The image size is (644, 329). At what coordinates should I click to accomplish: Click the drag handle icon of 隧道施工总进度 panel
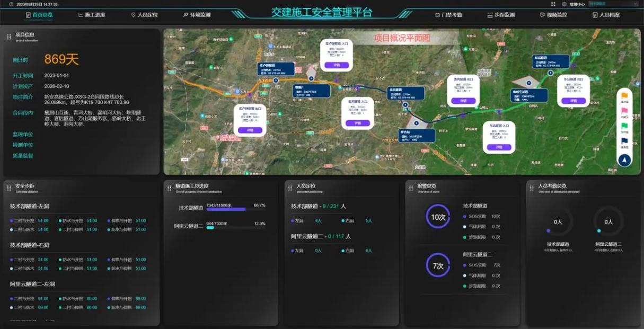170,188
